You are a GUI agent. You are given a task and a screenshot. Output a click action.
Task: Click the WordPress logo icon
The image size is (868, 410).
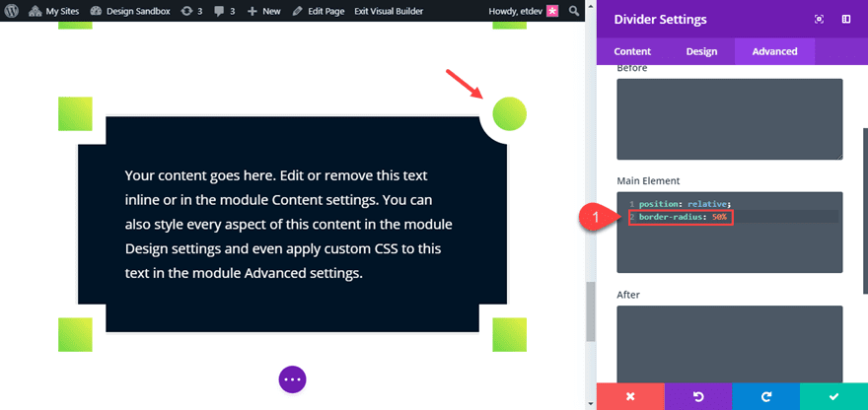(12, 11)
